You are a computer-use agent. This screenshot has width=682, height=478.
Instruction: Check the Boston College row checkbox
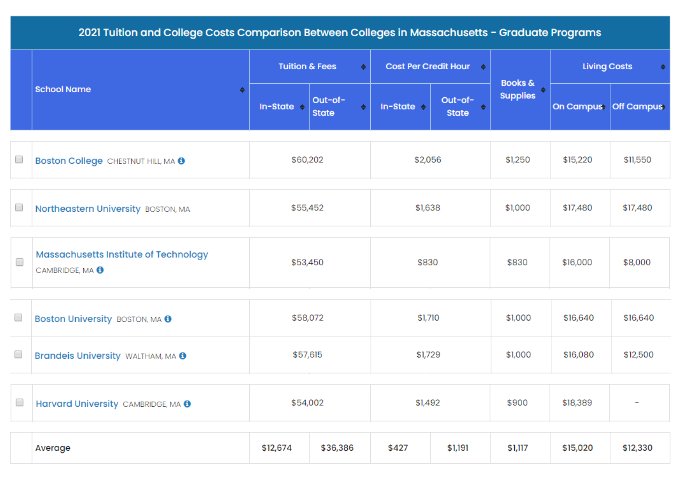[x=19, y=160]
